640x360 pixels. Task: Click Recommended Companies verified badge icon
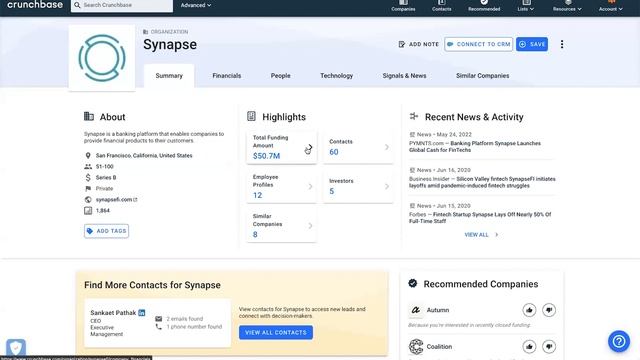coord(413,283)
